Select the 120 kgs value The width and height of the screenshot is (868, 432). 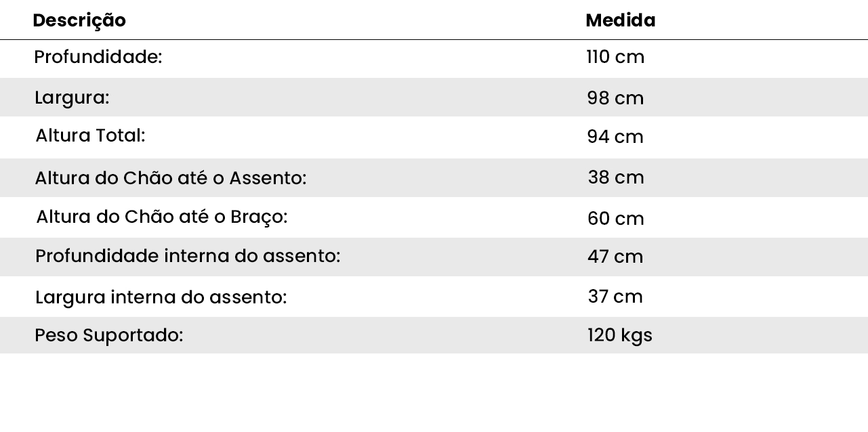coord(619,335)
